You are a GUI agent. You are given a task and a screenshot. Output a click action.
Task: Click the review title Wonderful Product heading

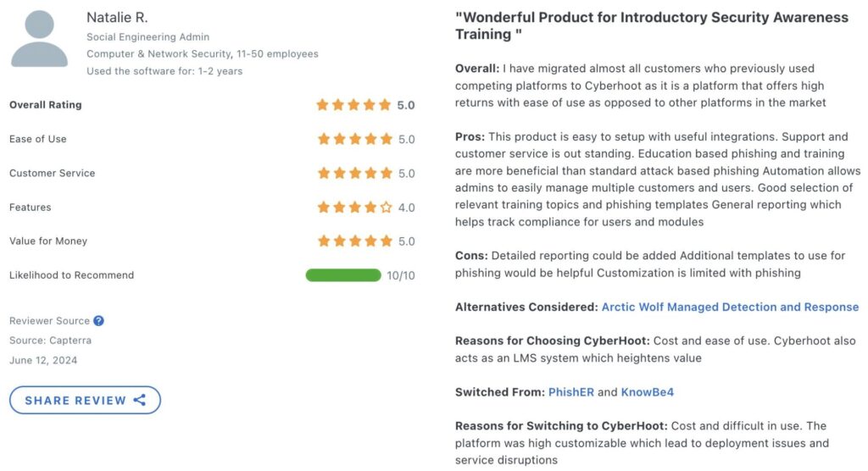(x=652, y=26)
